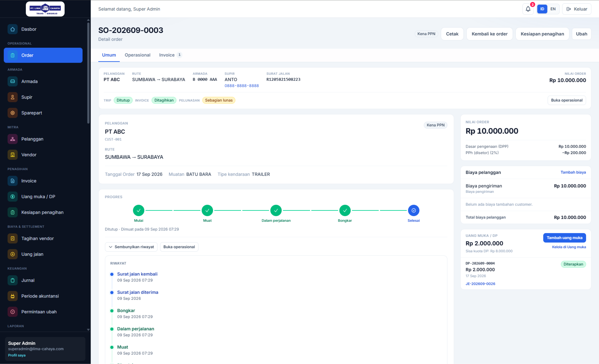Click Buka operasional beside Sembunyikan riwayat
599x364 pixels.
pos(179,247)
